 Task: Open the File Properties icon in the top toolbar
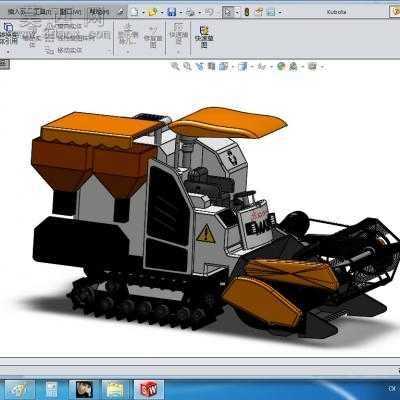pyautogui.click(x=259, y=12)
